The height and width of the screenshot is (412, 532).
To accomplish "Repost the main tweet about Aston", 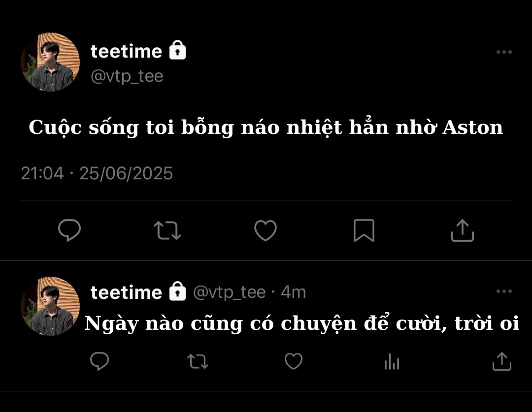I will point(167,230).
